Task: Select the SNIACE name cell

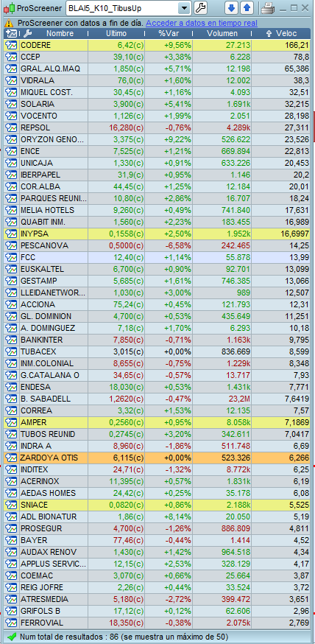Action: click(54, 505)
